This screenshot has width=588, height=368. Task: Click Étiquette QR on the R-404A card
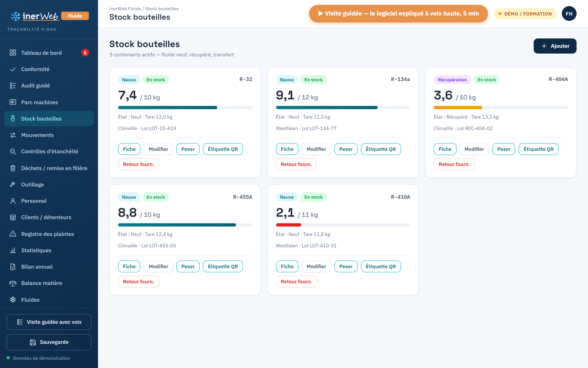point(538,149)
